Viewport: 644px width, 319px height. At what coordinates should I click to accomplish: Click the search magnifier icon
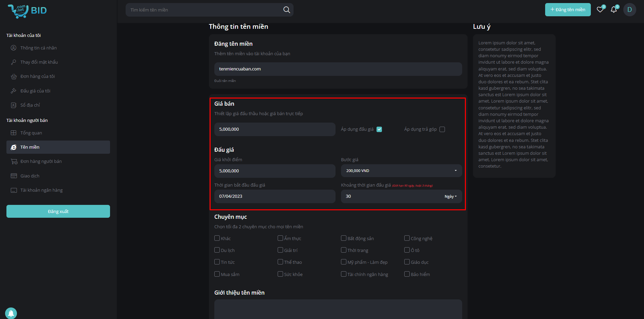286,10
